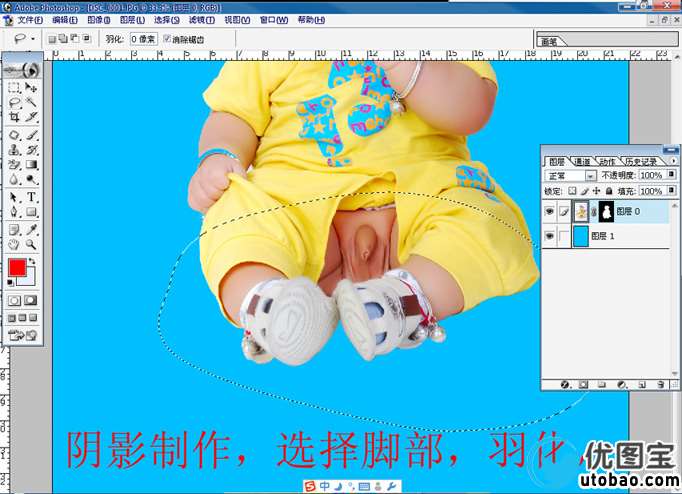Select the Pen tool
The image size is (682, 494).
[14, 212]
